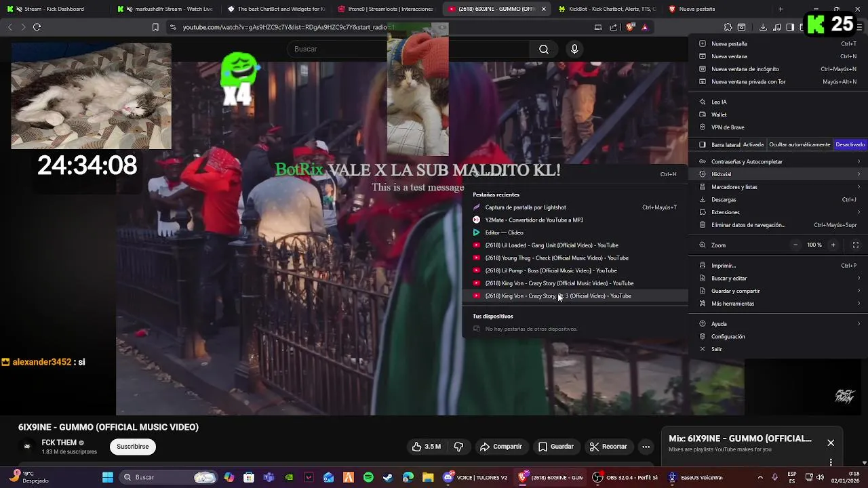Viewport: 868px width, 488px height.
Task: Click the three-dot more actions button
Action: pyautogui.click(x=646, y=447)
